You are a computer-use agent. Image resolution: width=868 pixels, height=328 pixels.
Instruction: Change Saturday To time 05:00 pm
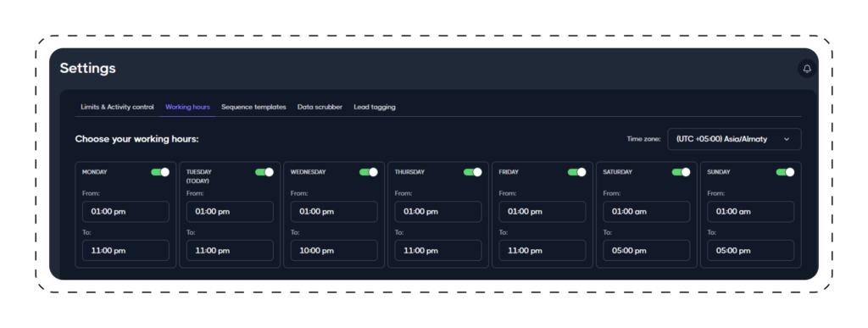[647, 251]
